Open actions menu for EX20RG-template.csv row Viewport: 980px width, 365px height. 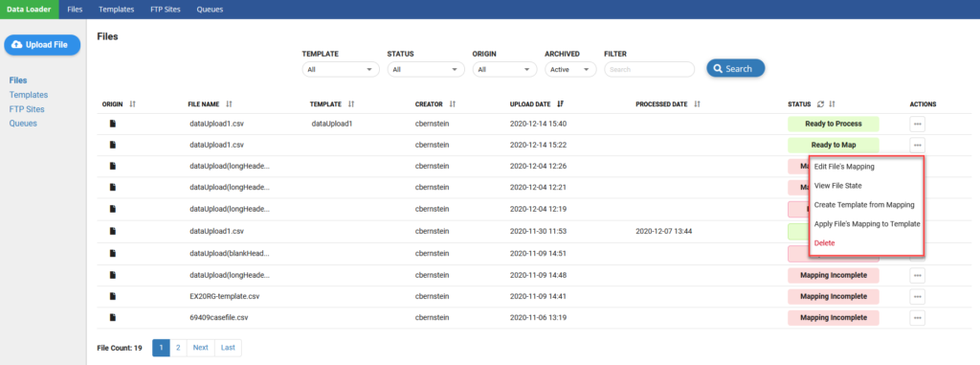[917, 296]
